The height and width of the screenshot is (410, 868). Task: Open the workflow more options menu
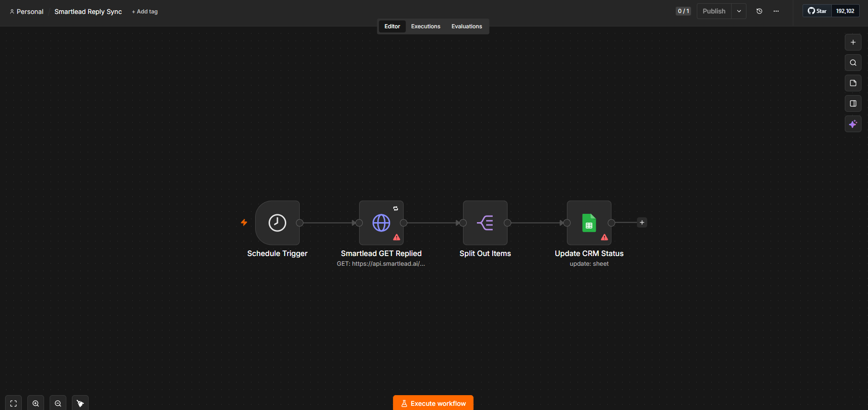tap(776, 11)
